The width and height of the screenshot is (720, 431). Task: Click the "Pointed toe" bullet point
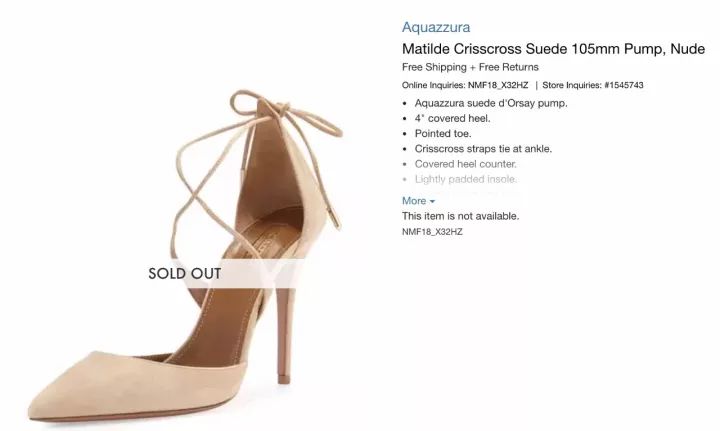(x=443, y=133)
